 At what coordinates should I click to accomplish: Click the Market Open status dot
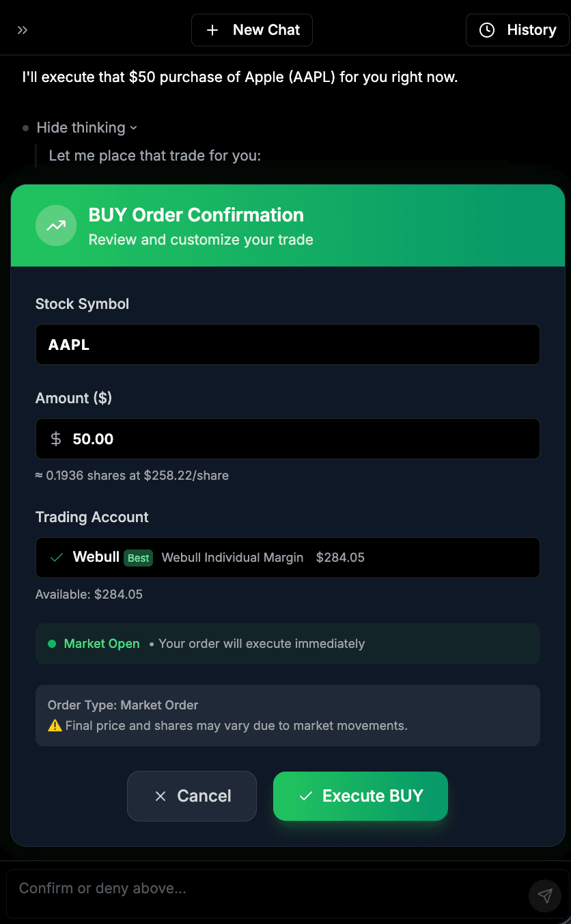52,643
